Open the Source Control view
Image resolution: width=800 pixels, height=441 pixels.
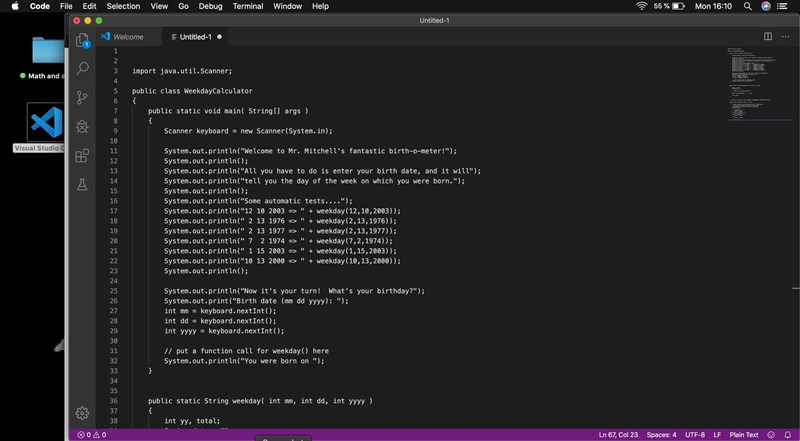(82, 98)
